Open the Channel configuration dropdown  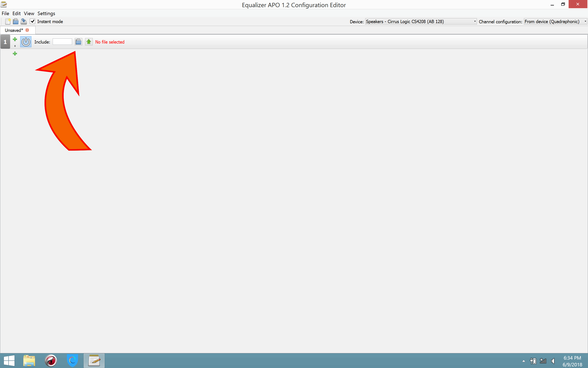pos(556,21)
